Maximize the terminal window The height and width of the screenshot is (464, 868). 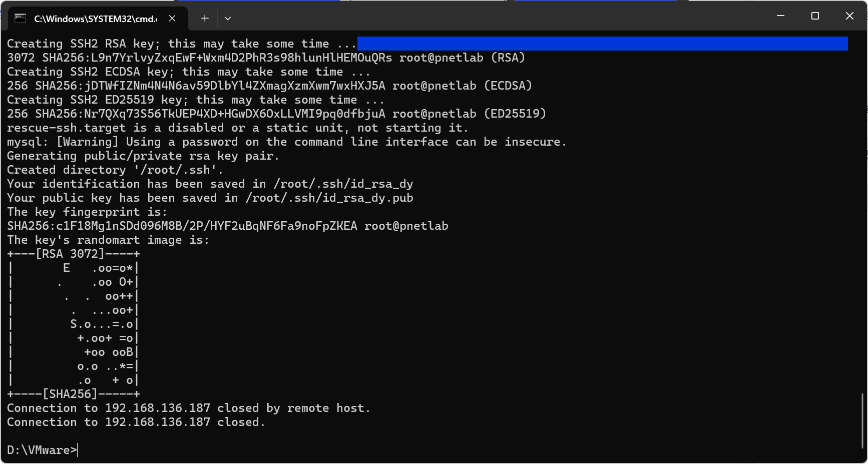815,16
